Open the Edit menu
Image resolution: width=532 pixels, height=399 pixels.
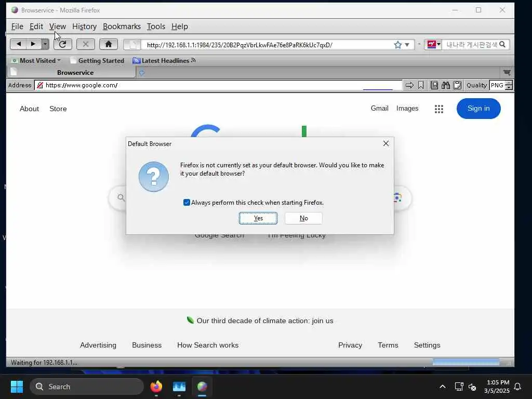pos(36,26)
